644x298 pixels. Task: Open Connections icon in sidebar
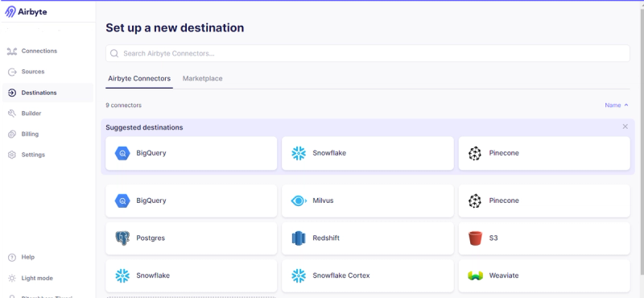[x=12, y=51]
